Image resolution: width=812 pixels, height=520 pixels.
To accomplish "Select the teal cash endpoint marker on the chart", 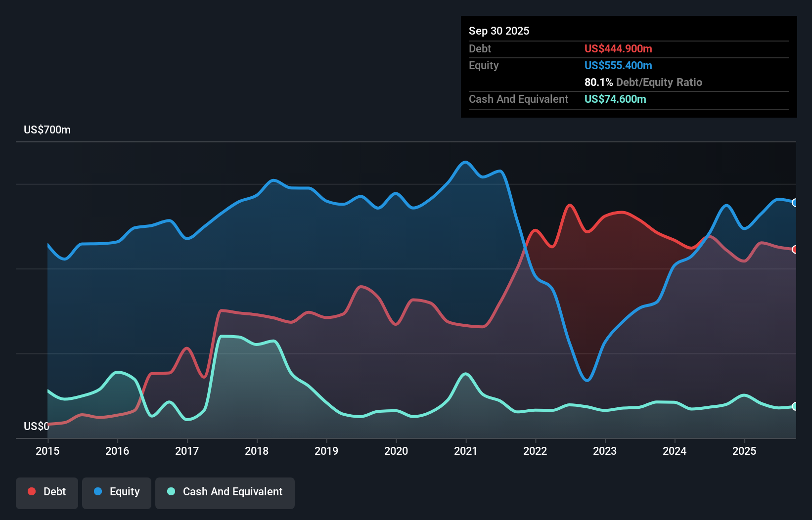I will [795, 407].
